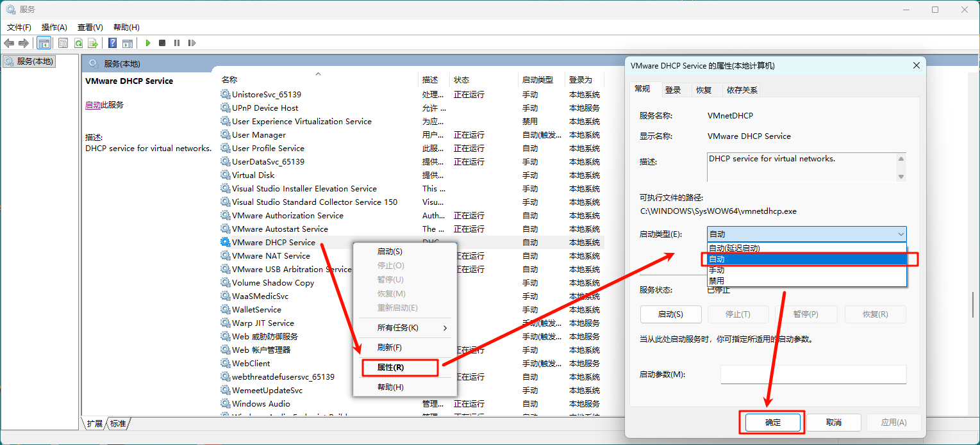Choose 刷新(F) in the context menu
Screen dimensions: 980x445
coord(404,348)
